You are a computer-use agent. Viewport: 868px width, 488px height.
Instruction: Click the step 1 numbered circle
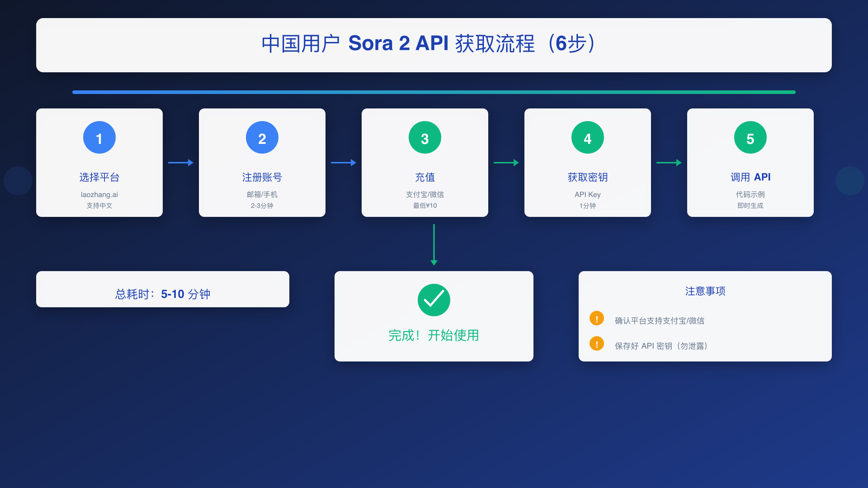pos(99,137)
